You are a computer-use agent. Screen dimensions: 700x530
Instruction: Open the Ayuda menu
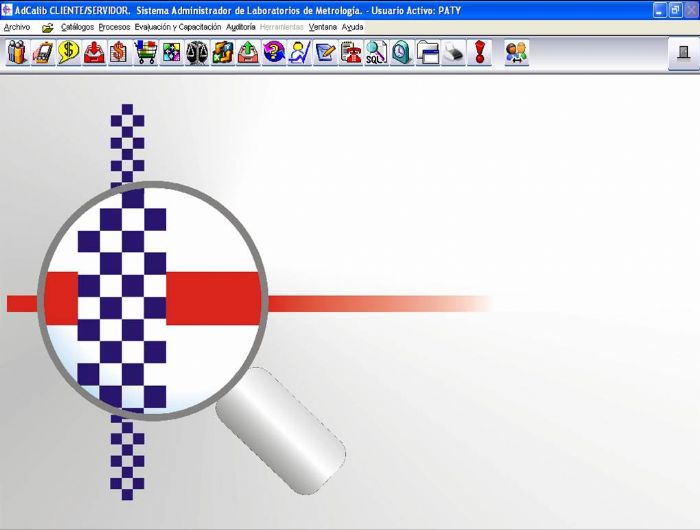[x=352, y=27]
